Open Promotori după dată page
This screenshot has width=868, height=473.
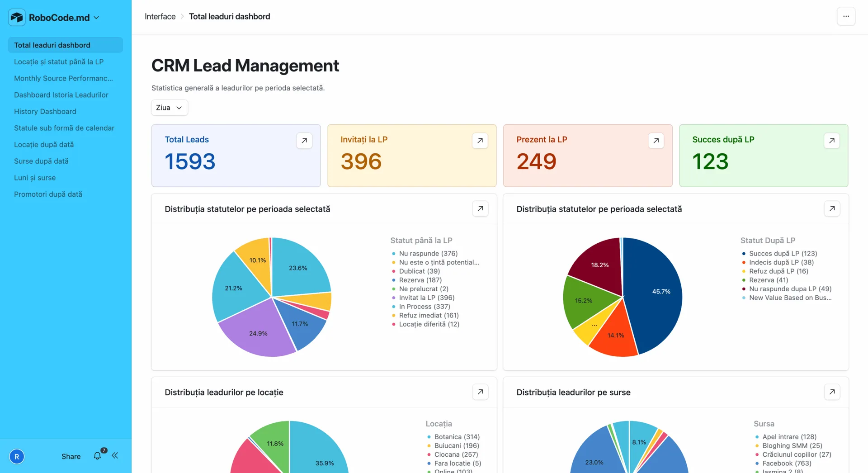65,194
